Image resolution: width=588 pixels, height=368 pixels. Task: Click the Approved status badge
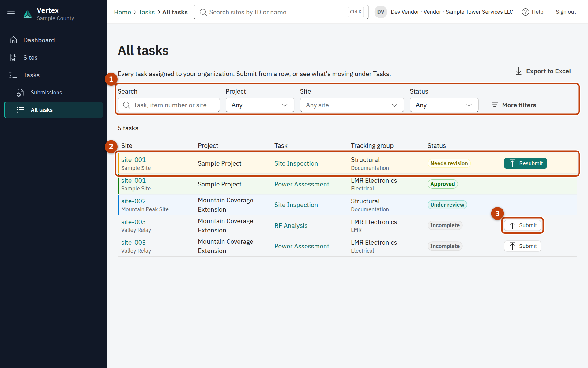[x=443, y=184]
